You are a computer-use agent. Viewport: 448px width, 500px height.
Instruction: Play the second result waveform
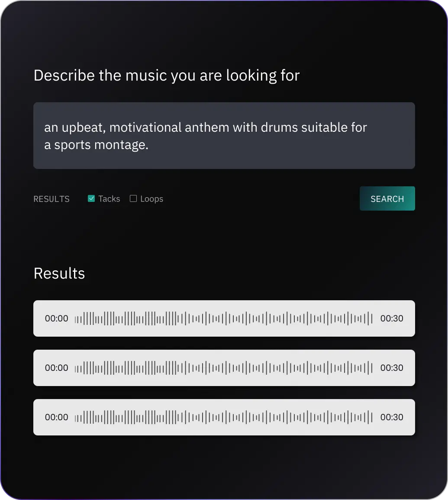223,368
